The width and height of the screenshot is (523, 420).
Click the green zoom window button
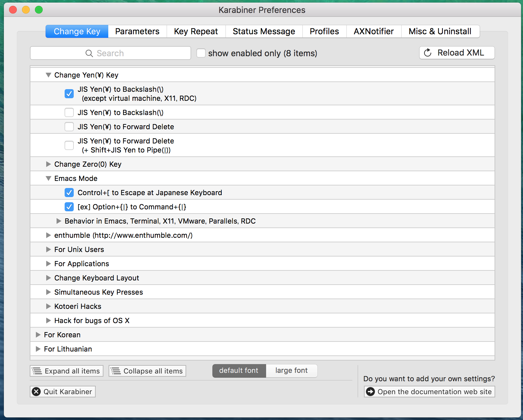click(39, 10)
